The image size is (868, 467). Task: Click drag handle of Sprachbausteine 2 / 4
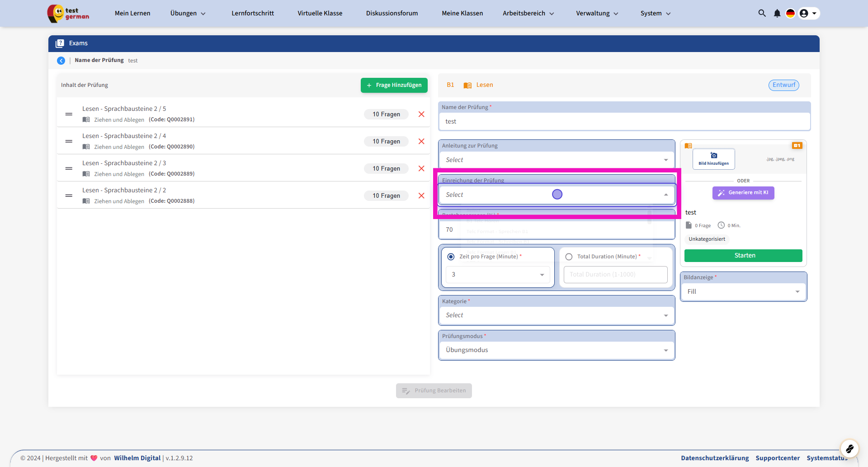pos(69,141)
